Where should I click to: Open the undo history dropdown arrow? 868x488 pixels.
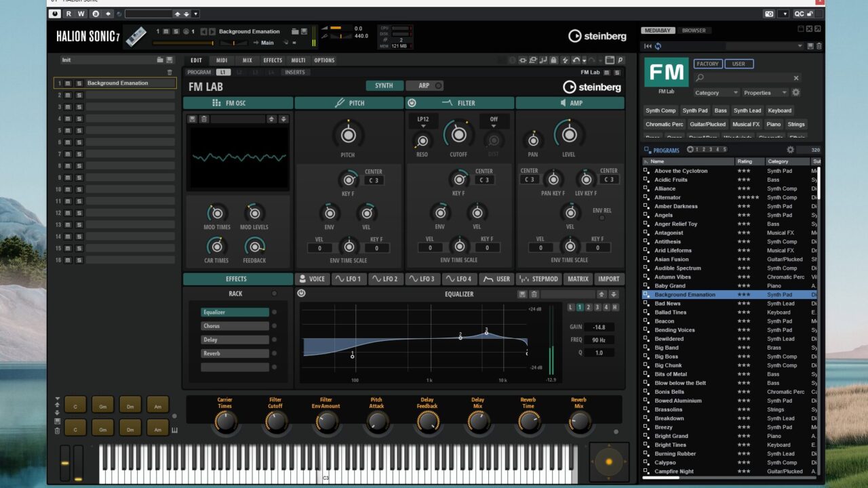(584, 60)
